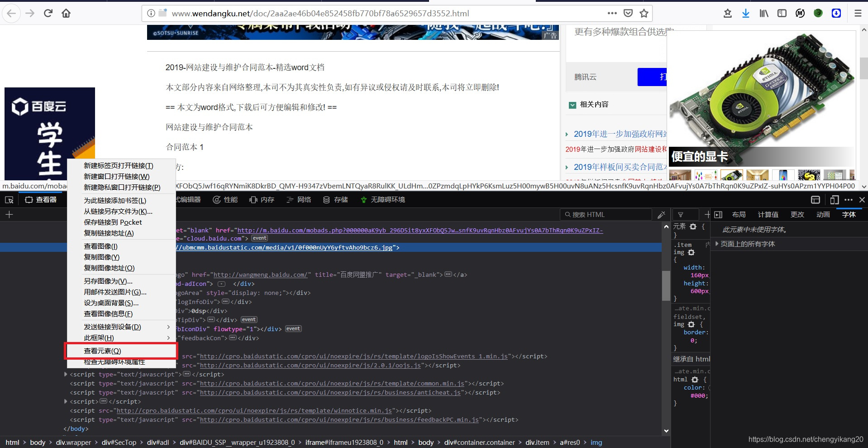The image size is (868, 448).
Task: Switch to the 查看器 inspector tab
Action: click(41, 200)
